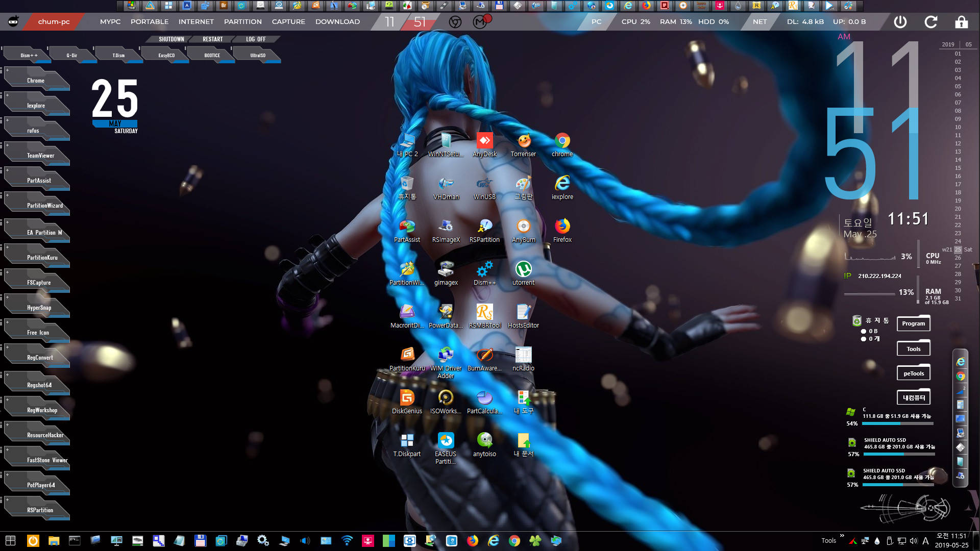Expand the plus on the Iexplore launcher
Viewport: 980px width, 551px height.
[x=7, y=95]
